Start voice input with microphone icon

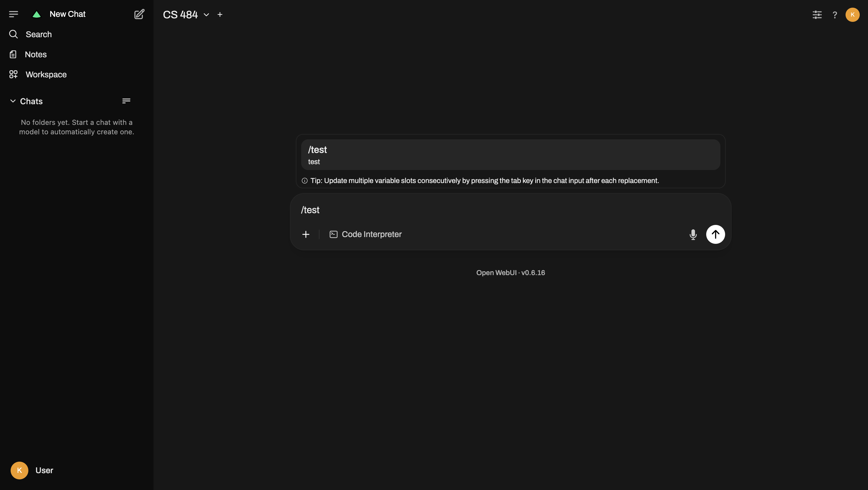[x=693, y=234]
